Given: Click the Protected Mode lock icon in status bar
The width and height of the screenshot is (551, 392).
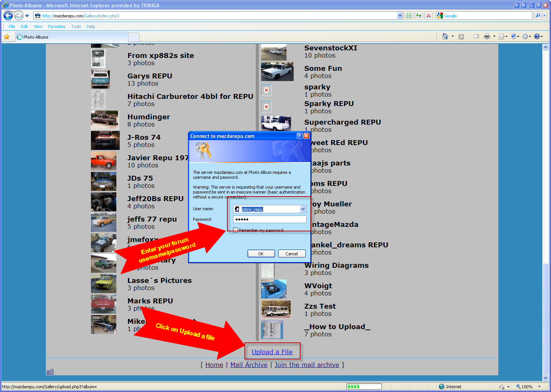Looking at the screenshot, I should point(502,387).
